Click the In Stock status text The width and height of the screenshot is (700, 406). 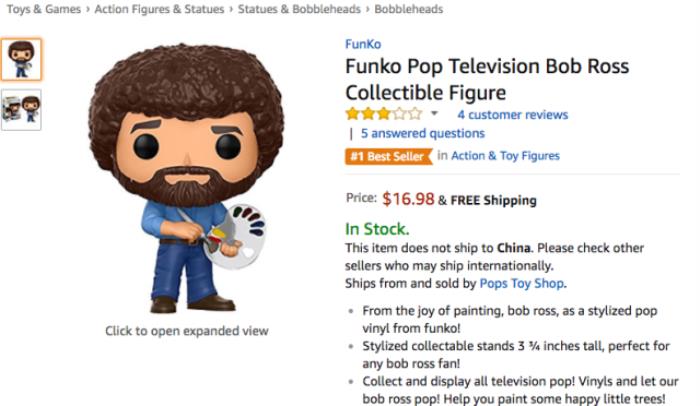377,228
